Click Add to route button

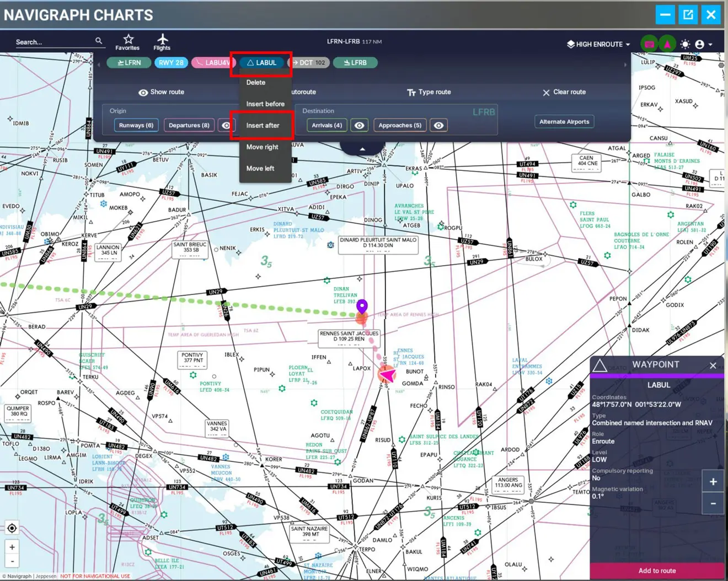[657, 571]
